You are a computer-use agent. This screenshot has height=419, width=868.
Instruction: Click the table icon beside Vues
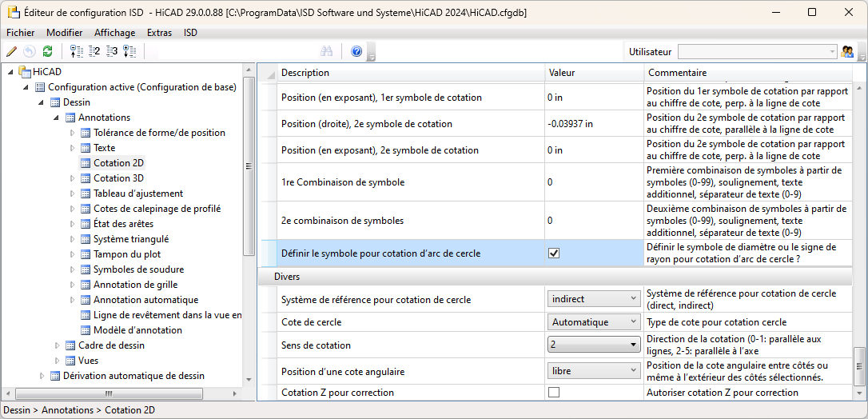pyautogui.click(x=70, y=361)
